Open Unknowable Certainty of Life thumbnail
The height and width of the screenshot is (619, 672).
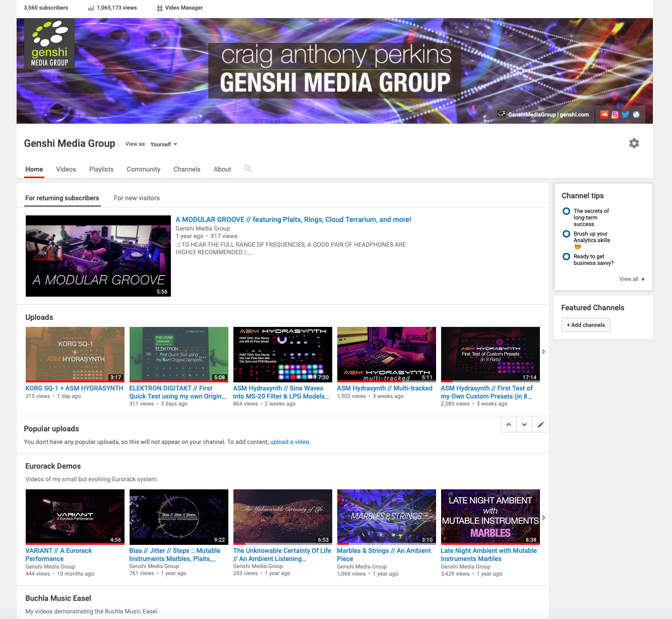pos(283,517)
